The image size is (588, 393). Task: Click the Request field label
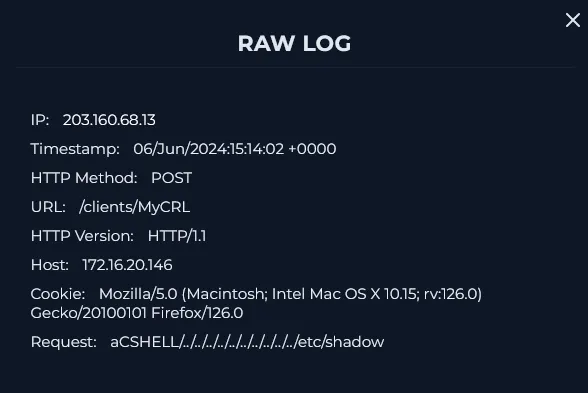63,342
